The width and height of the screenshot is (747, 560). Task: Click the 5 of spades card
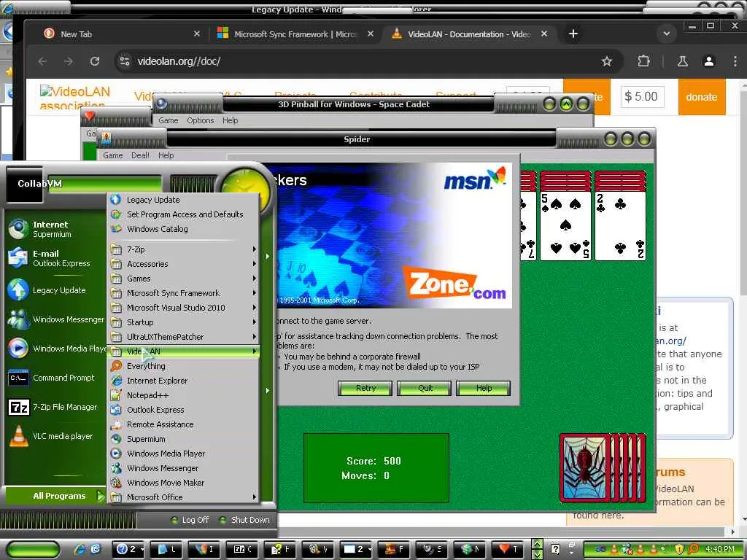pyautogui.click(x=565, y=226)
